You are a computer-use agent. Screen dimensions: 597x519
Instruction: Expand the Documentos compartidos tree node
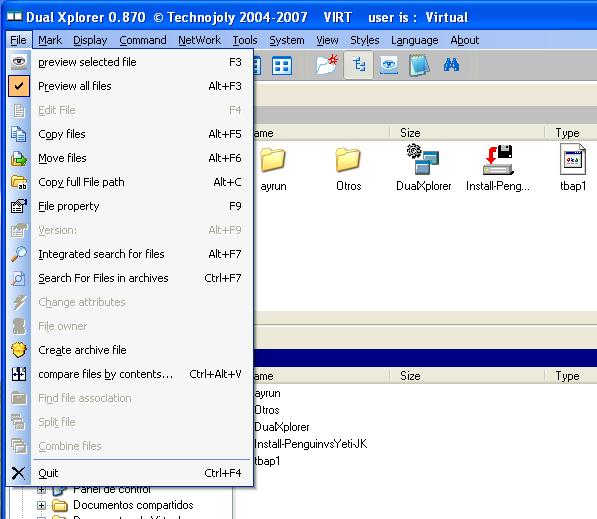click(x=41, y=505)
